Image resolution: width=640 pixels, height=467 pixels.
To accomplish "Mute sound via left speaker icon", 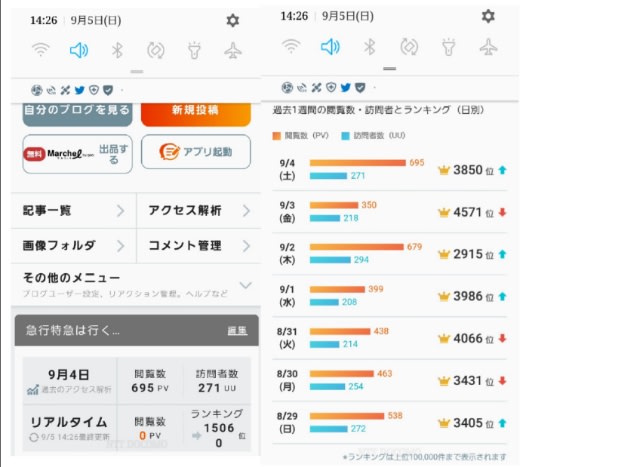I will tap(79, 50).
